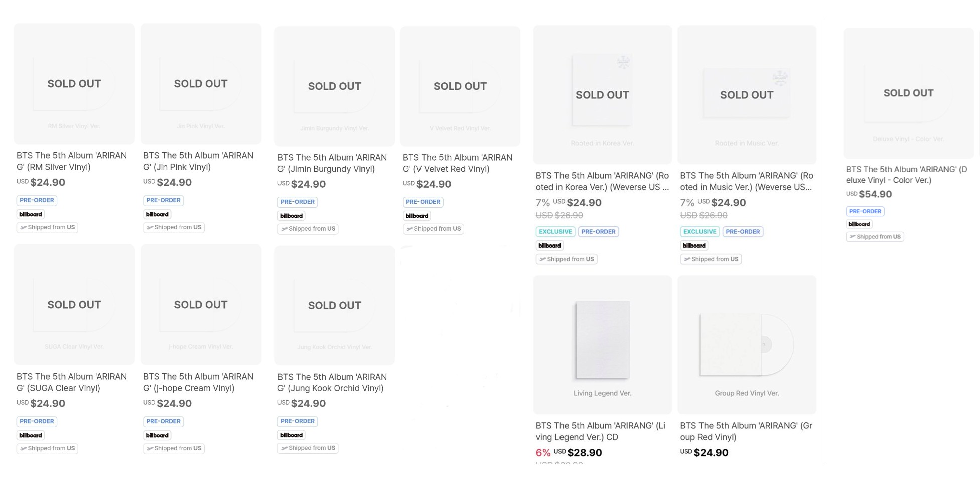Click billboard badge under Rooted in Music Ver.
This screenshot has height=491, width=980.
tap(694, 245)
